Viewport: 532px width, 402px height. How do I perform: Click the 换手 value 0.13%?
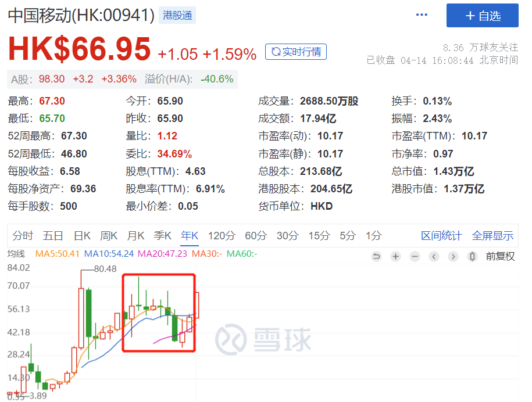437,101
